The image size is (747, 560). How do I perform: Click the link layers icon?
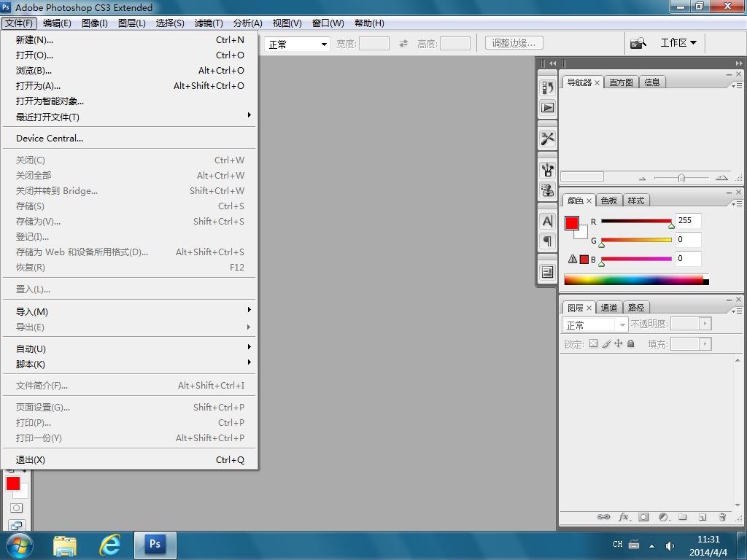point(603,517)
